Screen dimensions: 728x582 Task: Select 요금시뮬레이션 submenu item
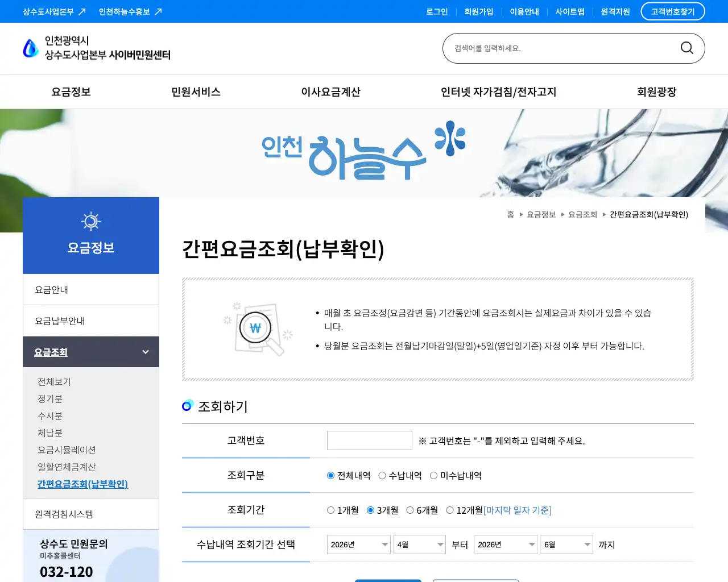[67, 450]
